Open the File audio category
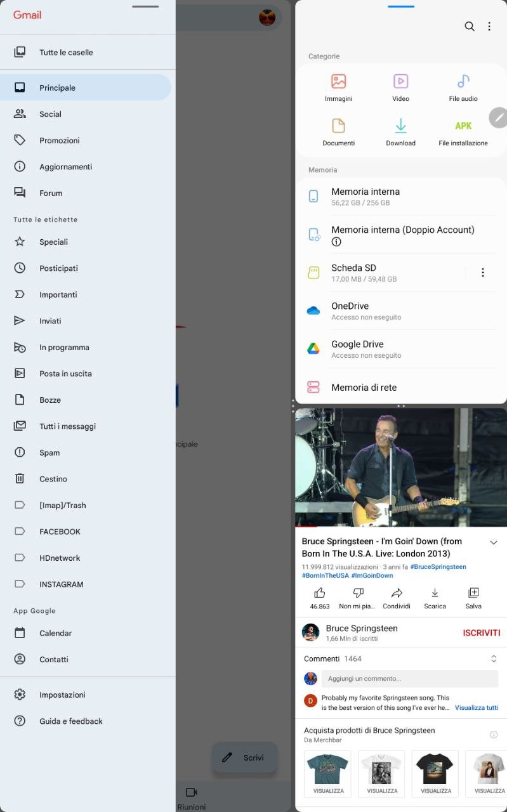Image resolution: width=507 pixels, height=812 pixels. click(463, 88)
